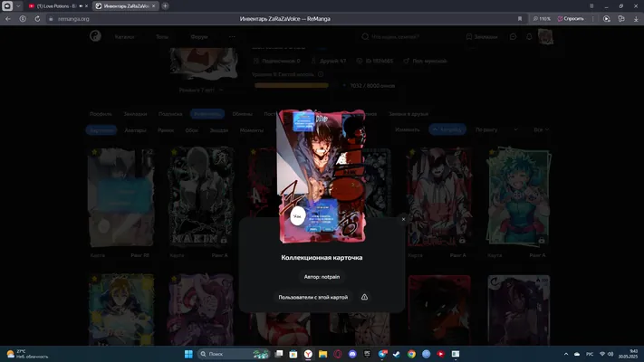Switch to the Подписка tab
Image resolution: width=644 pixels, height=362 pixels.
click(x=170, y=114)
